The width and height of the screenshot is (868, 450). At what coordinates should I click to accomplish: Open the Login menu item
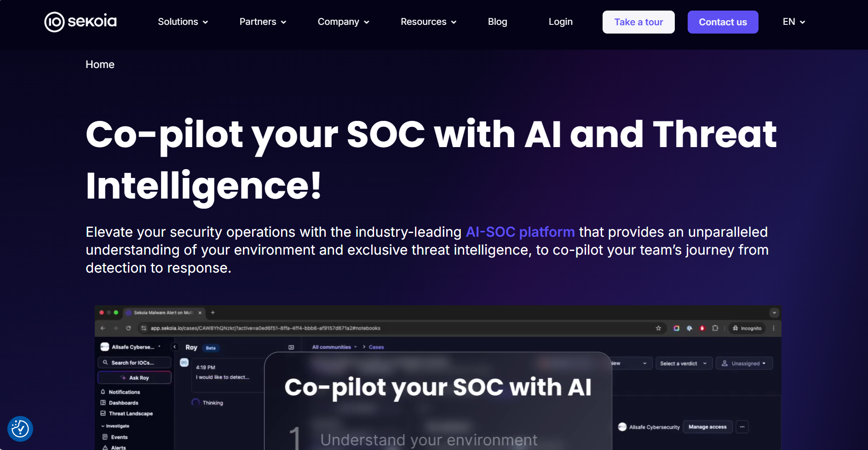[560, 22]
